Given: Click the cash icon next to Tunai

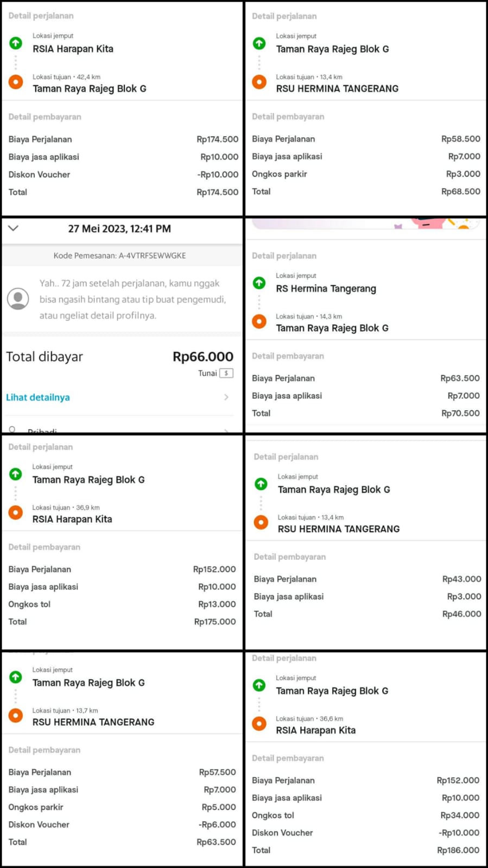Looking at the screenshot, I should (x=226, y=373).
